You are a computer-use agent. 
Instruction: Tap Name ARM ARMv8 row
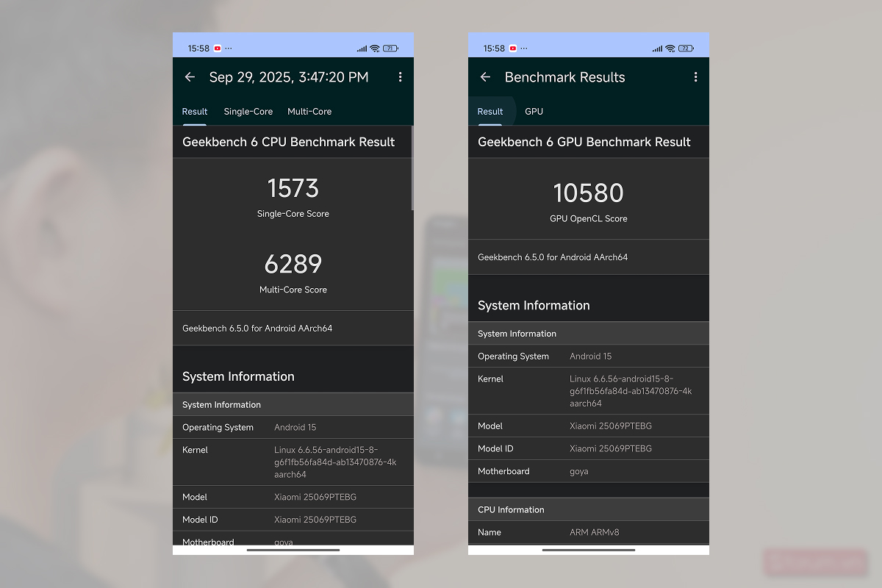pos(589,532)
